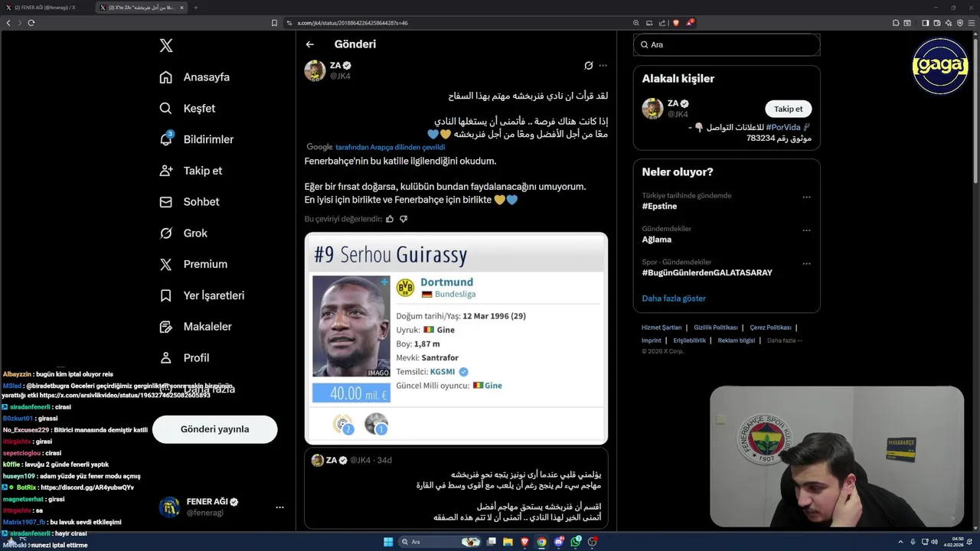Expand footer Daha fazla options
980x551 pixels.
coord(785,341)
